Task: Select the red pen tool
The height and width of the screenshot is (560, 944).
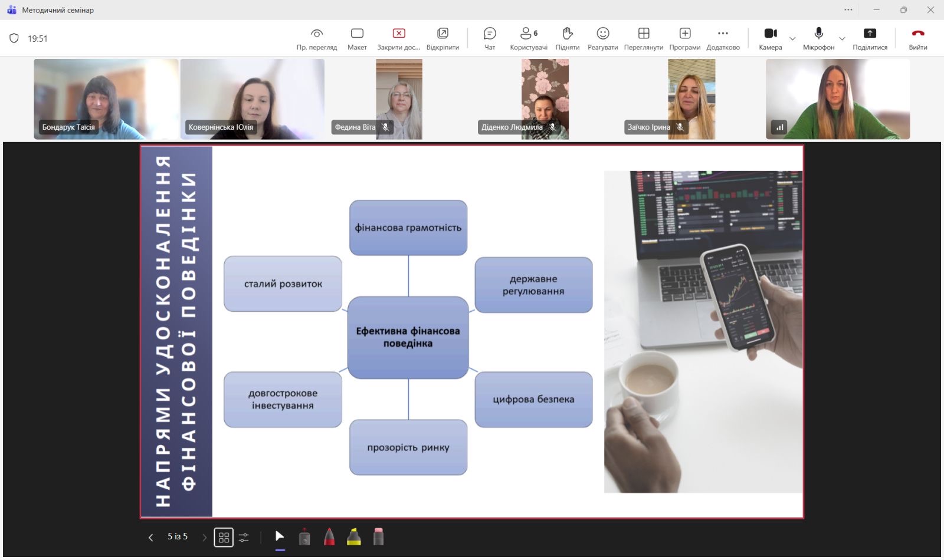Action: (x=329, y=537)
